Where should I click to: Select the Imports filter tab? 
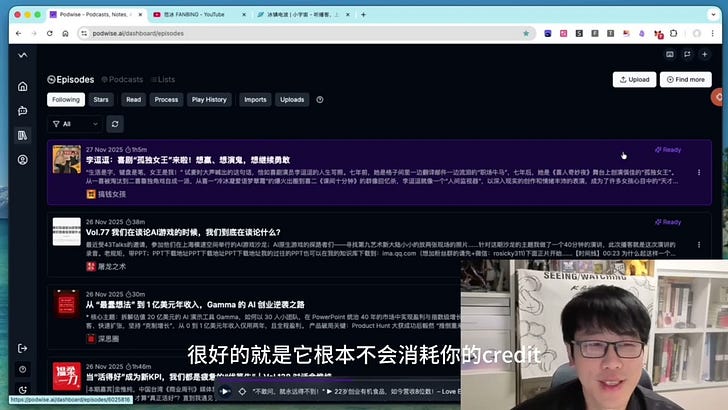pos(255,100)
